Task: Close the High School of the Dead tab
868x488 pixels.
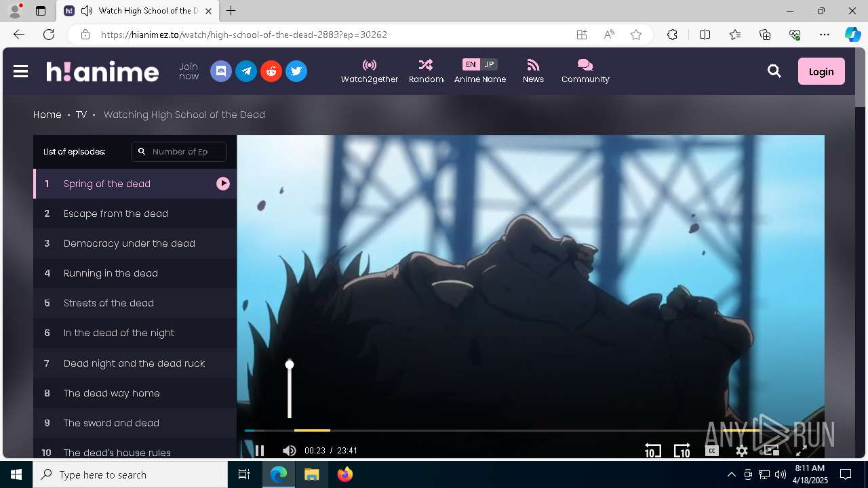Action: 208,11
